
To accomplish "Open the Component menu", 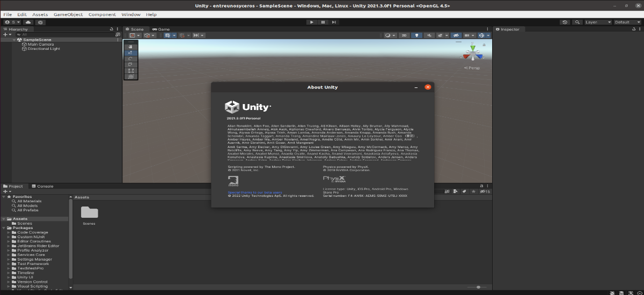I will pyautogui.click(x=102, y=14).
